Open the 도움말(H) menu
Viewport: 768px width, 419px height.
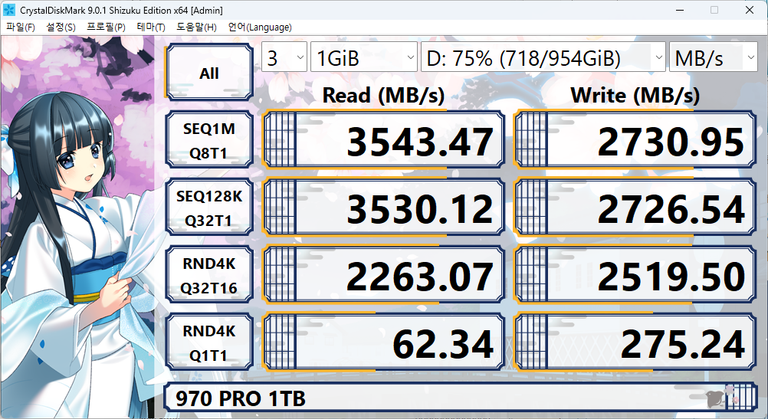click(196, 27)
